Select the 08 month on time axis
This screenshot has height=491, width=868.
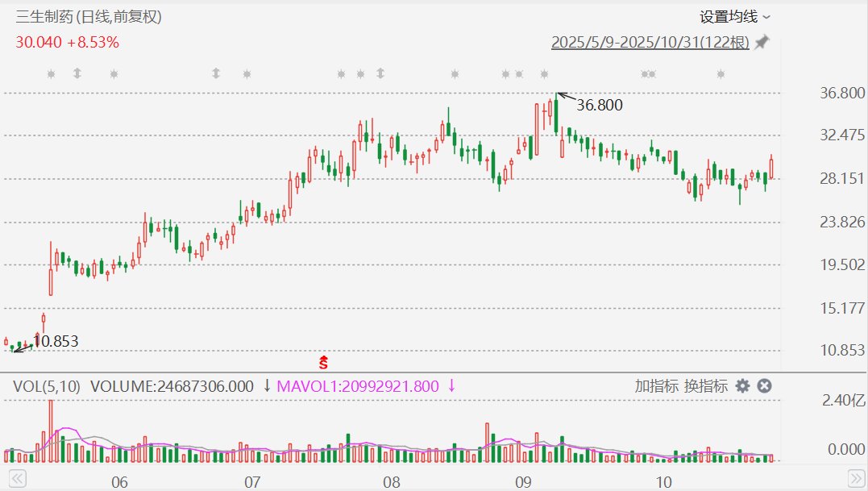point(392,483)
